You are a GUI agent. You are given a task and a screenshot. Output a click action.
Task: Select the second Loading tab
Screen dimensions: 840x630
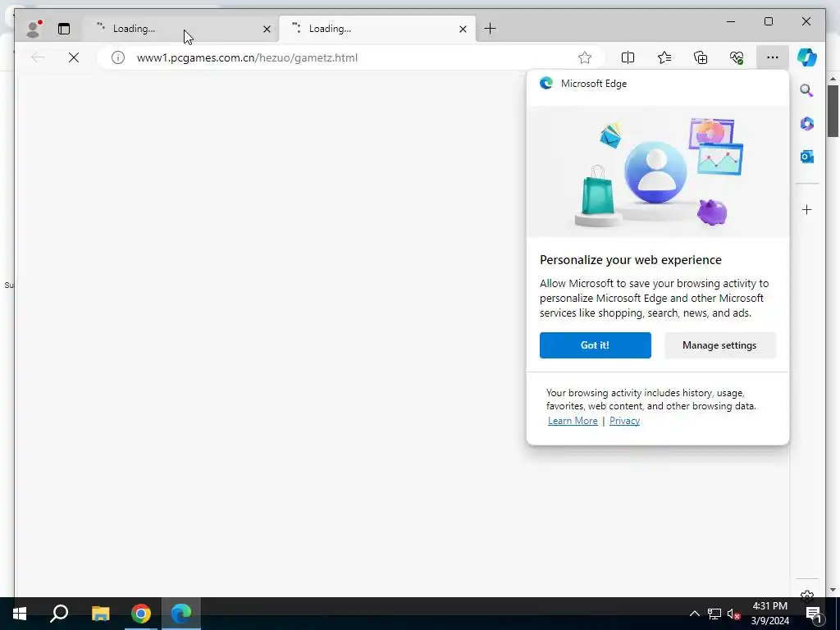(x=377, y=29)
